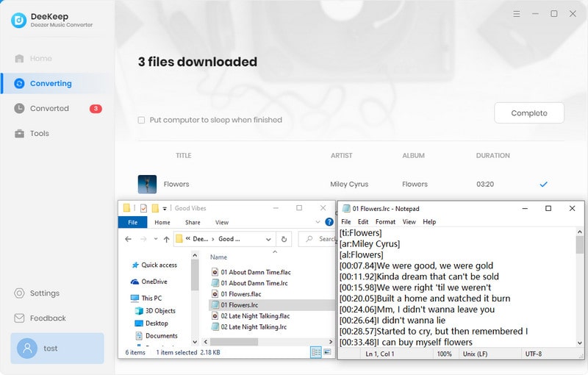The width and height of the screenshot is (588, 375).
Task: Open the recent locations dropdown arrow
Action: [x=156, y=239]
